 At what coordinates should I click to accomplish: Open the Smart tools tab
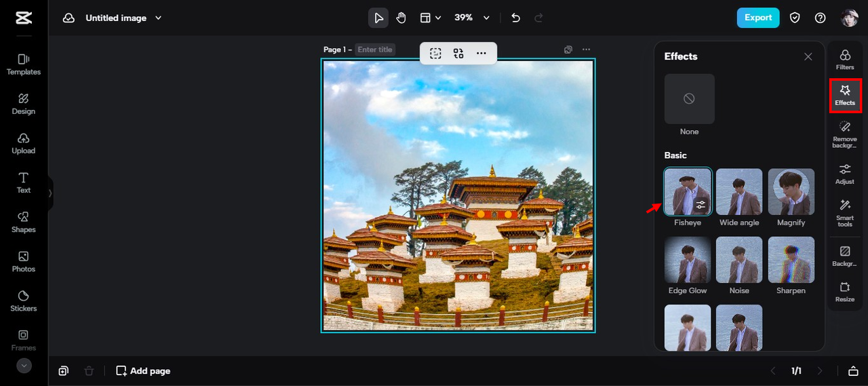(x=845, y=213)
